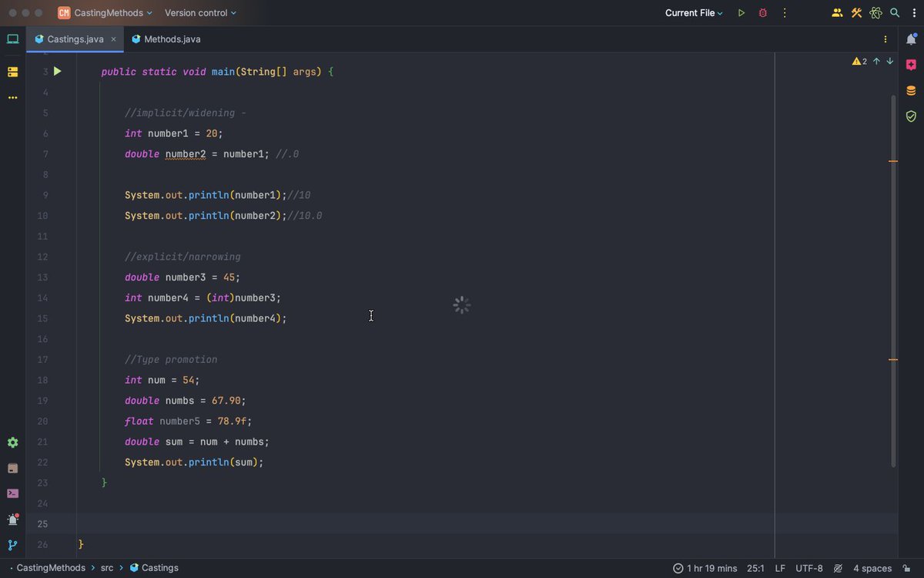Open the Terminal tool window
The image size is (924, 578).
12,493
